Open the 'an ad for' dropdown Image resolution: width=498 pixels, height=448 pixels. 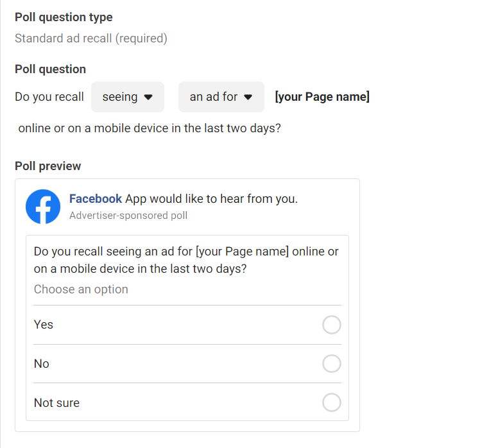click(221, 97)
